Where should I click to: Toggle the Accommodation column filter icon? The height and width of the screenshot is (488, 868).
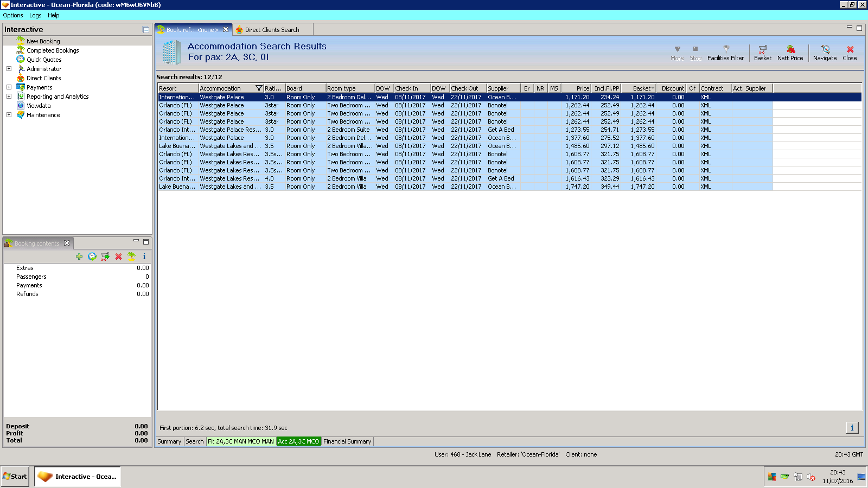[259, 88]
